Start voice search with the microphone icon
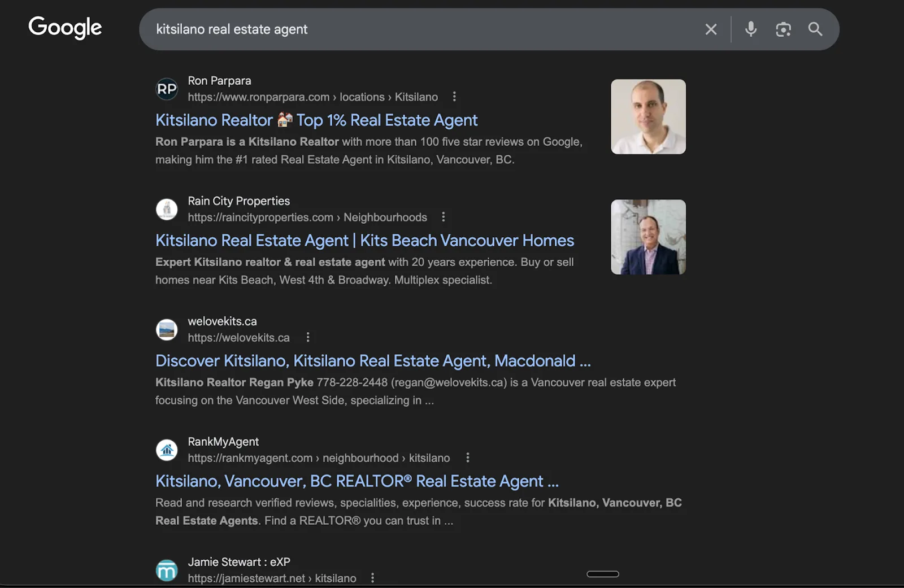 click(x=750, y=29)
